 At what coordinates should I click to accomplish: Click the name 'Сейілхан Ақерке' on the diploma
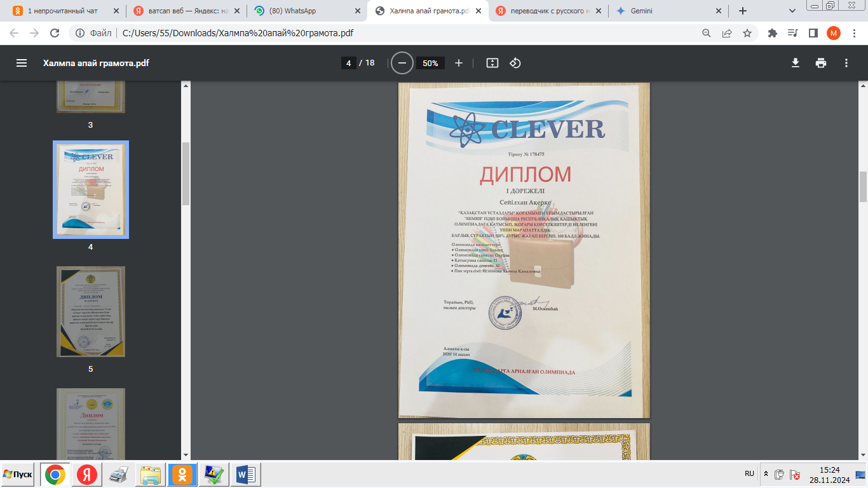[524, 202]
